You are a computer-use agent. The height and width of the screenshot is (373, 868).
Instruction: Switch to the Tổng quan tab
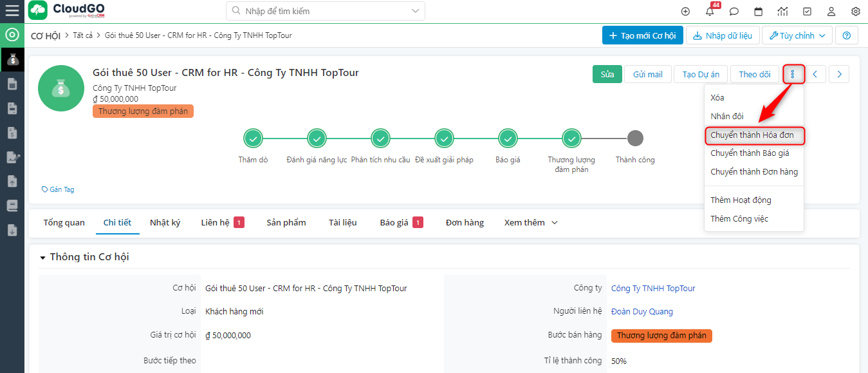pos(64,223)
